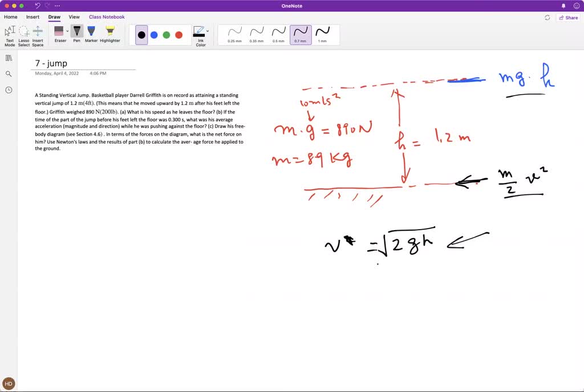The width and height of the screenshot is (584, 392).
Task: Activate the Lasso Select tool
Action: (23, 36)
